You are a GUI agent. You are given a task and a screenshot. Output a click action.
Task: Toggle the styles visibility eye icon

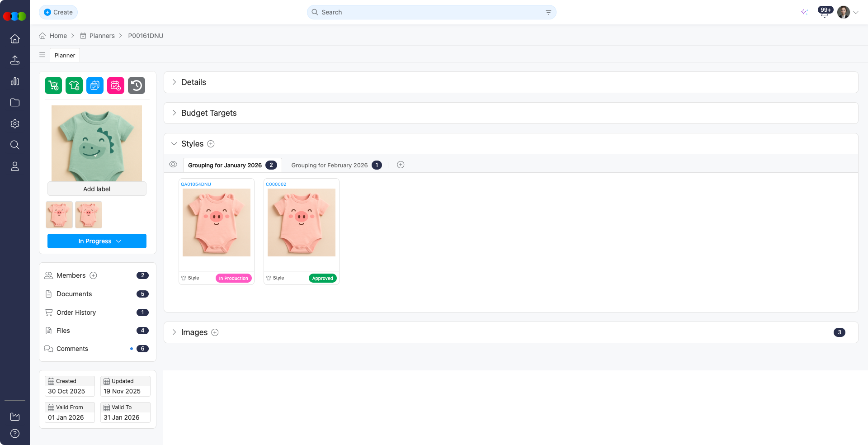click(x=173, y=165)
